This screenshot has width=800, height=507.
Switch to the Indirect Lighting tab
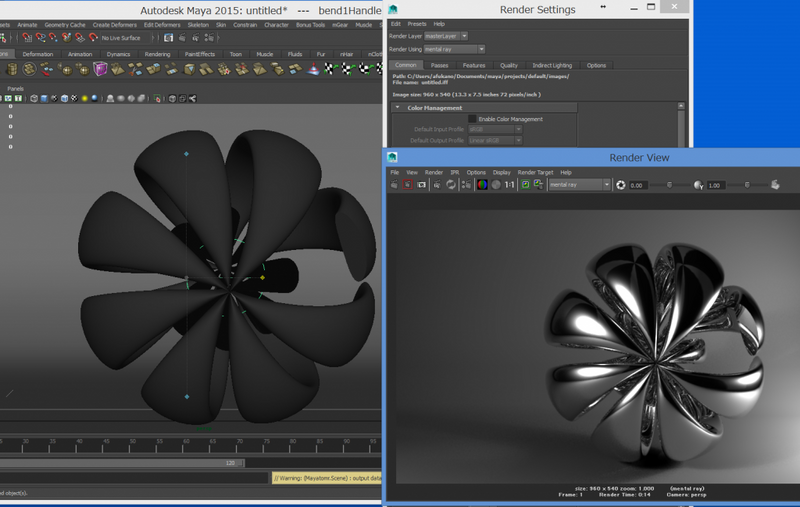pos(551,65)
